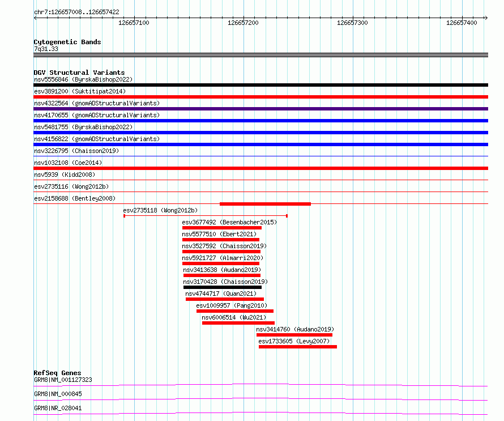Click the purple bar under nsv4322564
The image size is (504, 421).
(260, 109)
